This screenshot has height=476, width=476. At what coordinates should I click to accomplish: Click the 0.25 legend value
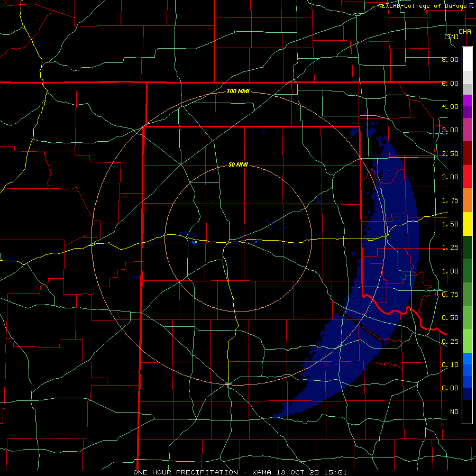pyautogui.click(x=450, y=342)
